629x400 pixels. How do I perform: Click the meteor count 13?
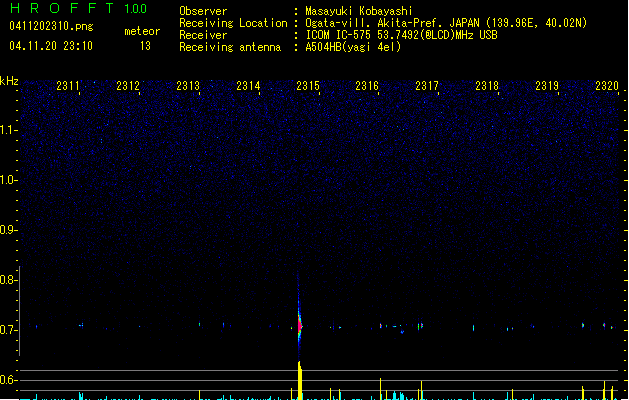pos(145,46)
